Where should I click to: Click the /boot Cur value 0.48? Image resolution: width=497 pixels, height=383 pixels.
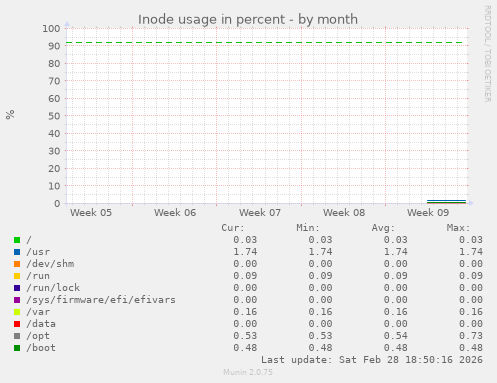coord(245,348)
